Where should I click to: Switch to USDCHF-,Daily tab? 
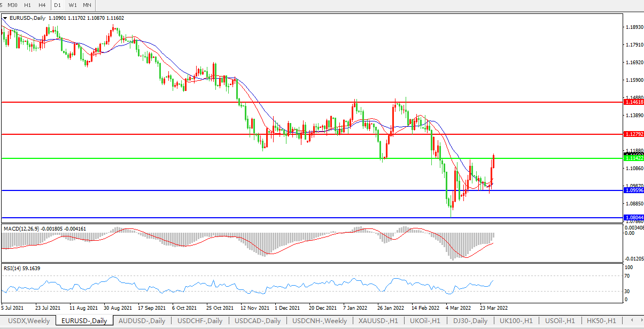coord(200,321)
